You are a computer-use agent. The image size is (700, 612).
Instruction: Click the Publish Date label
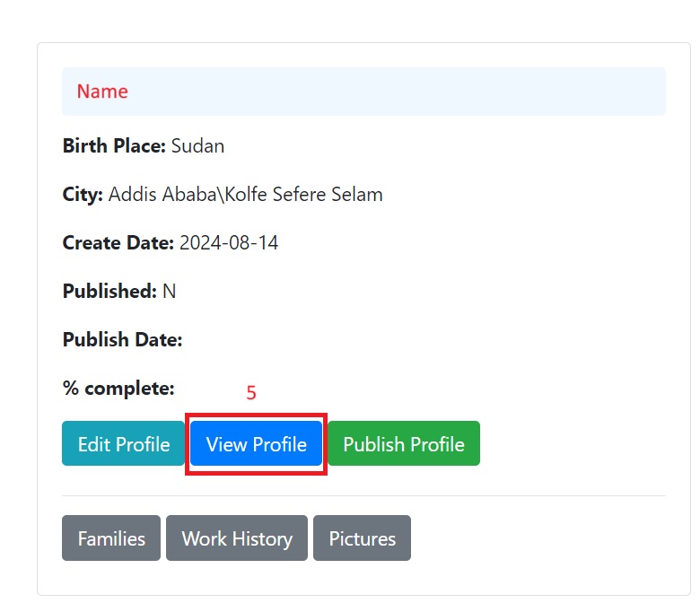(122, 340)
